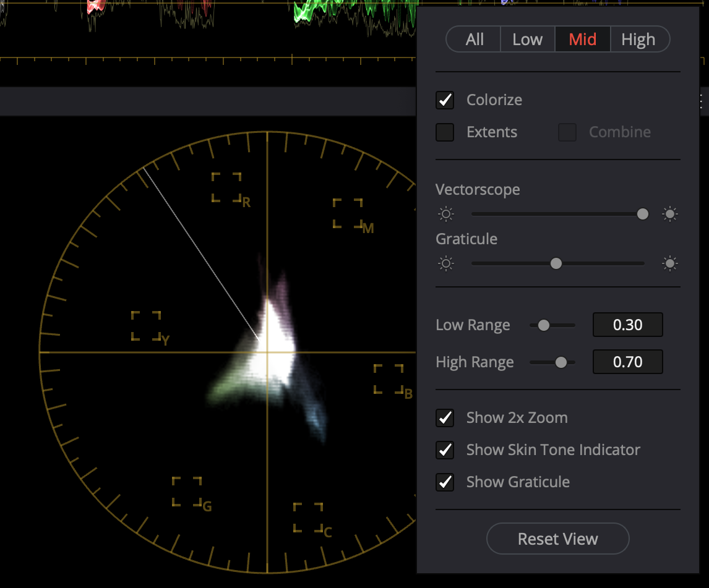Click the dim sun icon under Vectorscope
The image size is (709, 588).
pos(446,214)
